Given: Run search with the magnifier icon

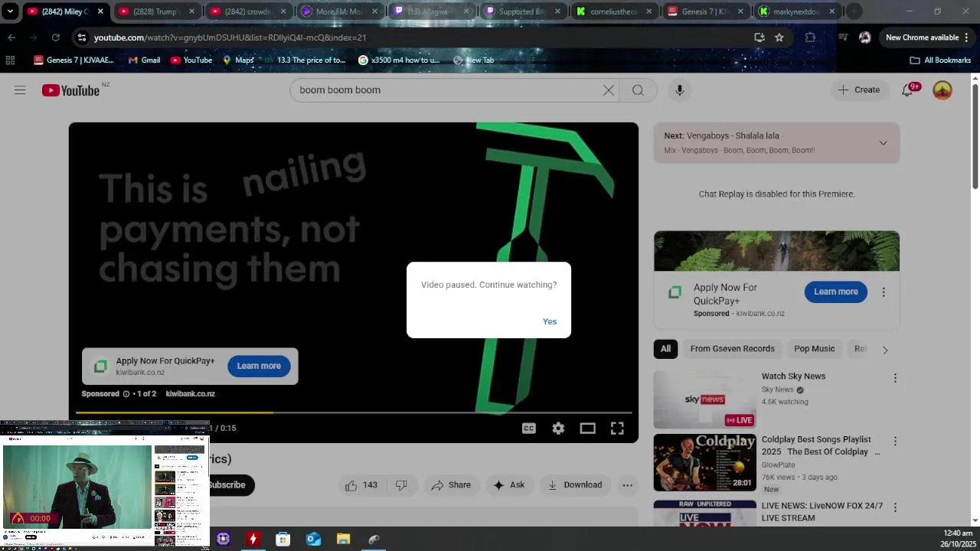Looking at the screenshot, I should click(638, 90).
